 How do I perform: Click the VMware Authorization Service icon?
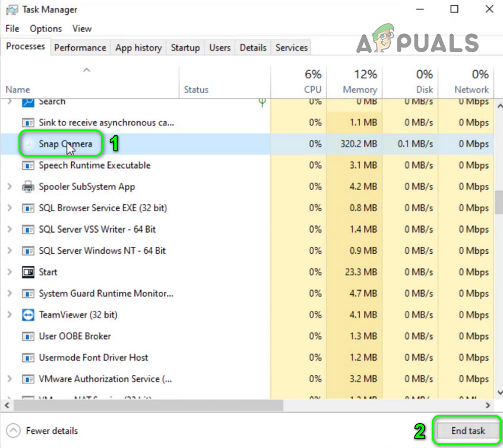[x=29, y=379]
